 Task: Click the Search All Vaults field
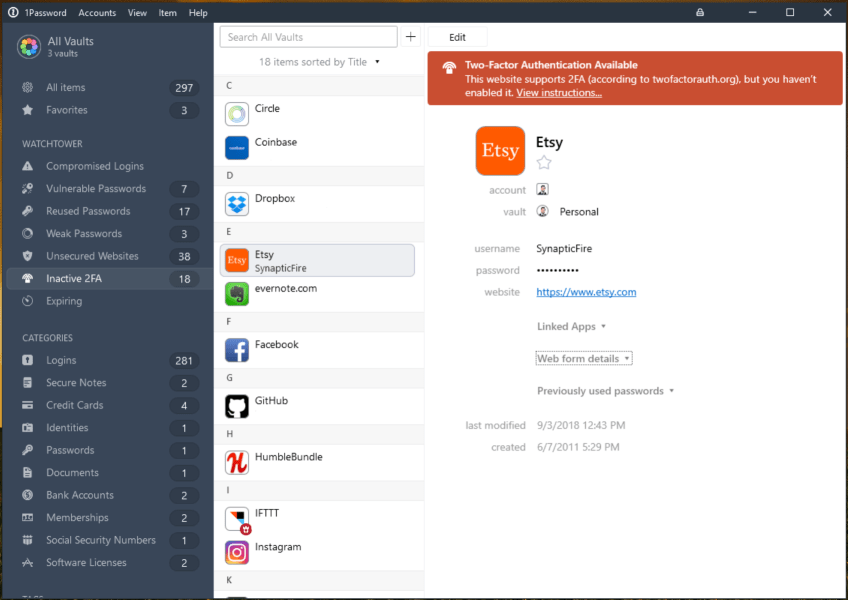tap(308, 37)
